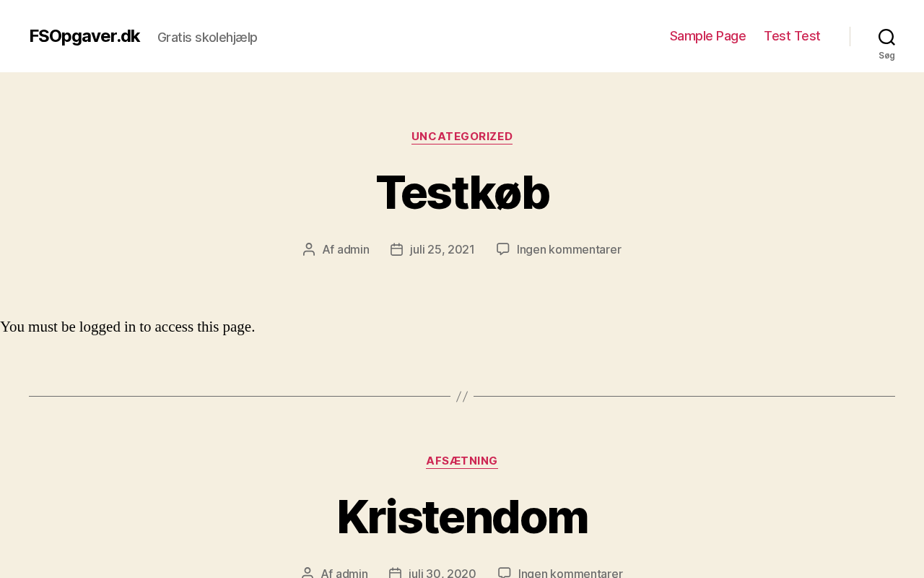Open juli 30, 2020 post date link

(x=443, y=573)
